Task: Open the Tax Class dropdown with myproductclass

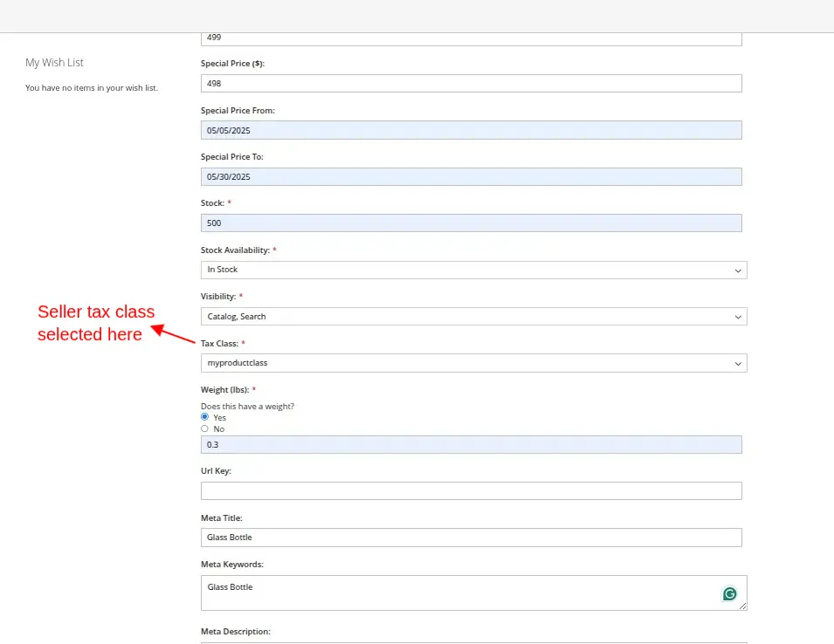Action: pyautogui.click(x=473, y=363)
